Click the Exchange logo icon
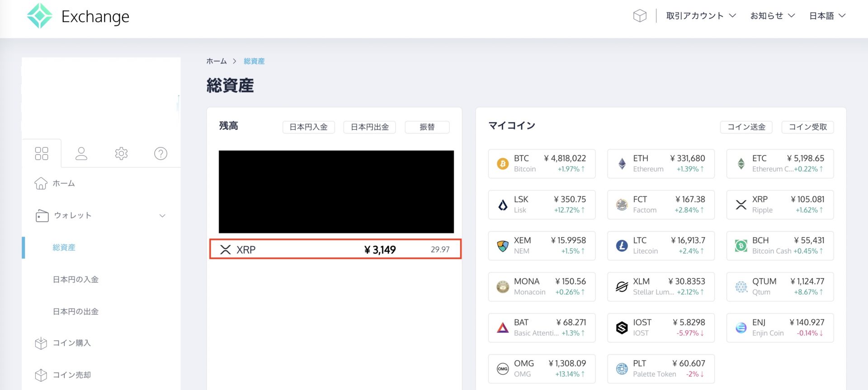Viewport: 868px width, 390px height. 40,16
